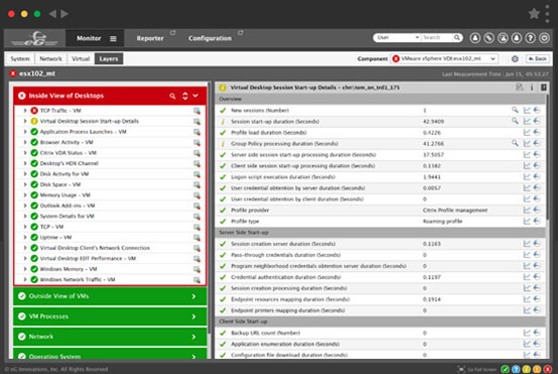Expand Virtual Desktop Session Start-up Details test

click(x=25, y=121)
